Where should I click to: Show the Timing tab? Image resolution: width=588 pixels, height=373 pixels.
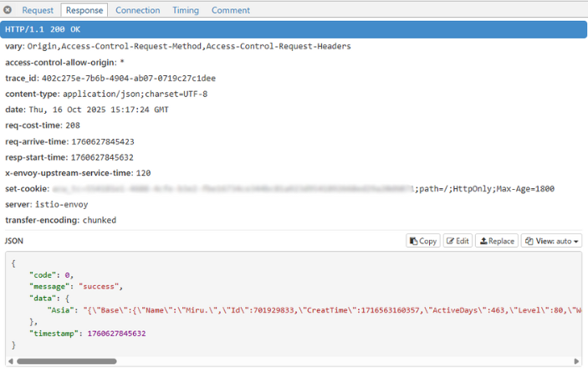click(x=186, y=10)
